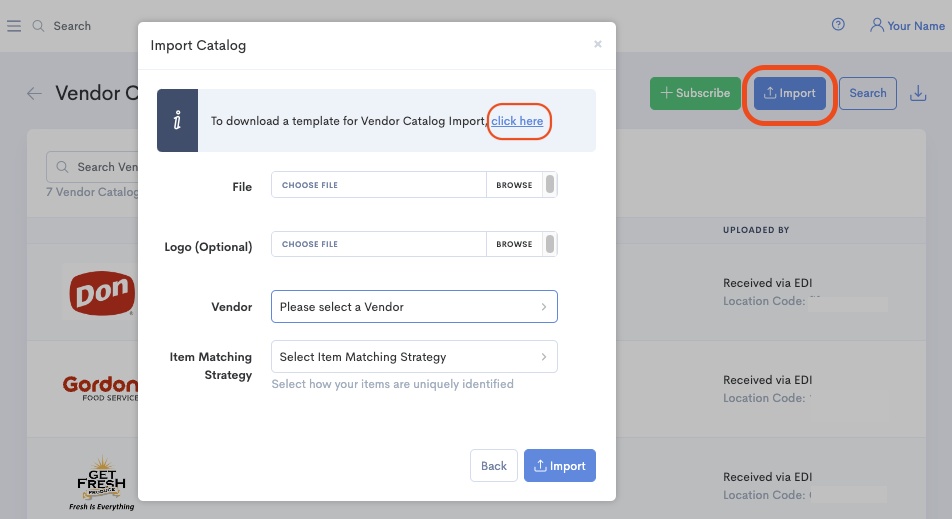Open the hamburger navigation menu
Screen dimensions: 952x519
[x=14, y=26]
